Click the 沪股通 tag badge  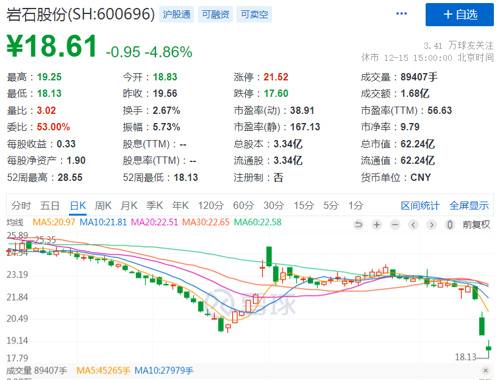tap(176, 14)
